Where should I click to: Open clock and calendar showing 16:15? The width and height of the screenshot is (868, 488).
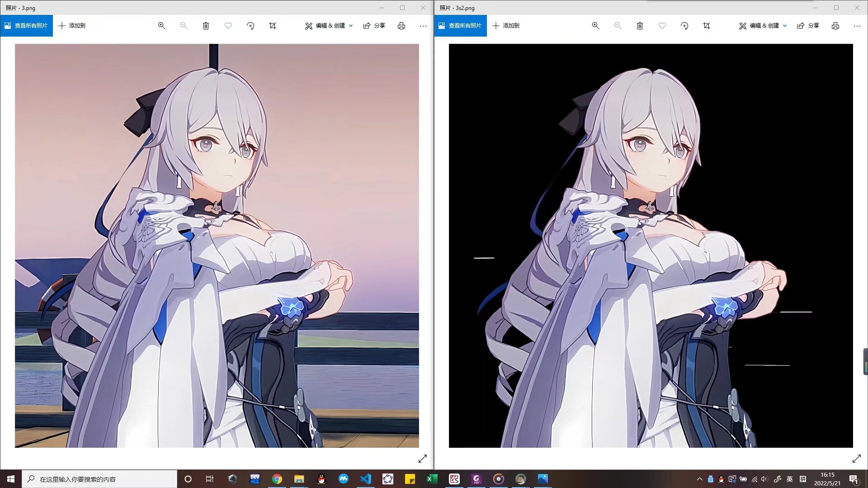(x=827, y=479)
